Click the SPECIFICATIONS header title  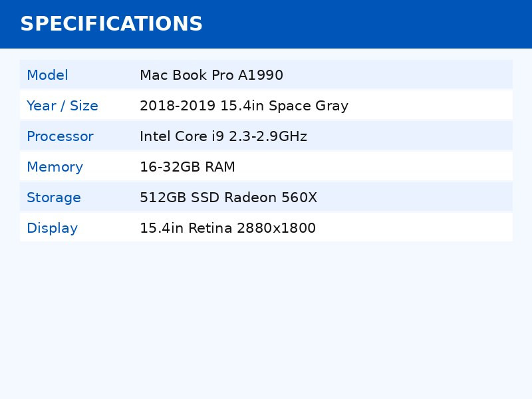(111, 24)
